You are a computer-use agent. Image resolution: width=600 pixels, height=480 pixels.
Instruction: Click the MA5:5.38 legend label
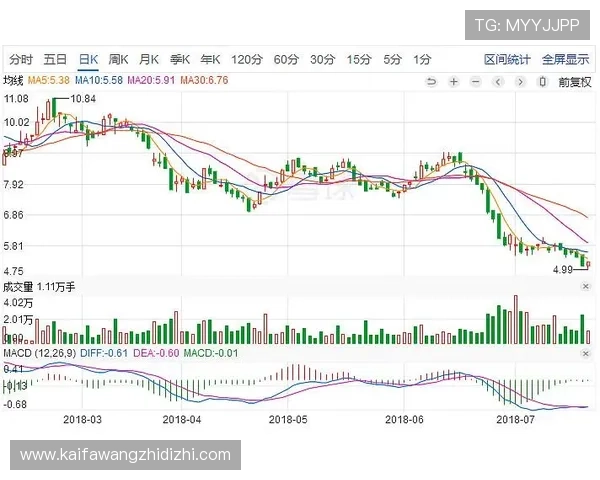tap(48, 80)
